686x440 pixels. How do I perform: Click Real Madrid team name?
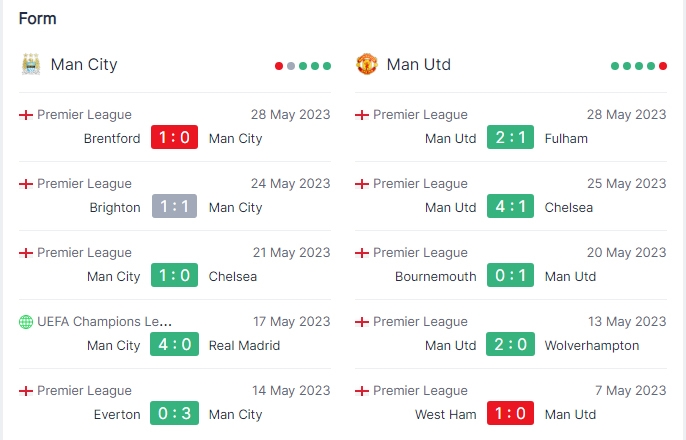(244, 346)
